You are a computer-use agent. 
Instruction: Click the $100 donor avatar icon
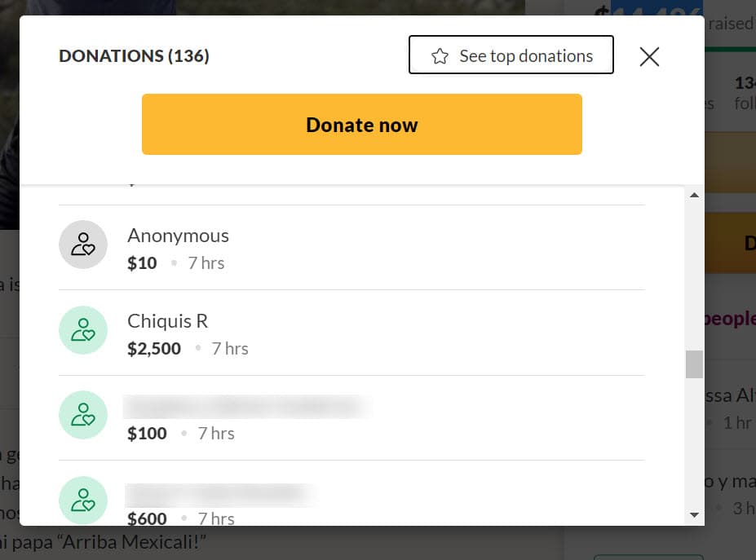pos(83,415)
